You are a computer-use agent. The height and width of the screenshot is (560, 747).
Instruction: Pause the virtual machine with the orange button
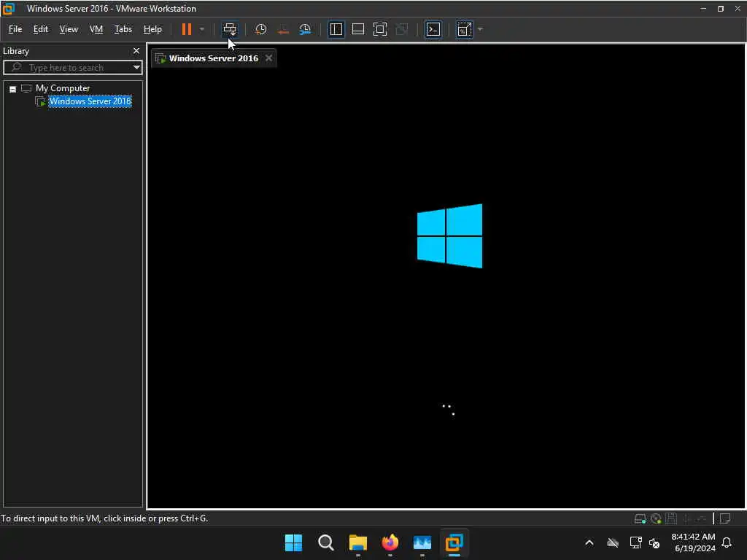point(186,29)
